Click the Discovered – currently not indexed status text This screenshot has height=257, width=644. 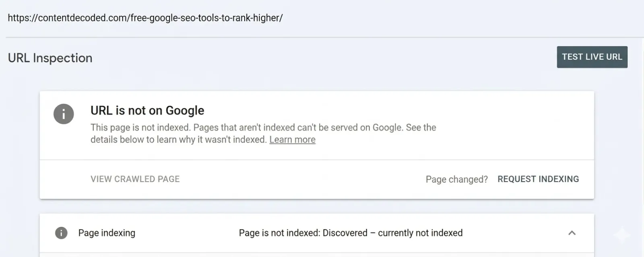point(351,232)
